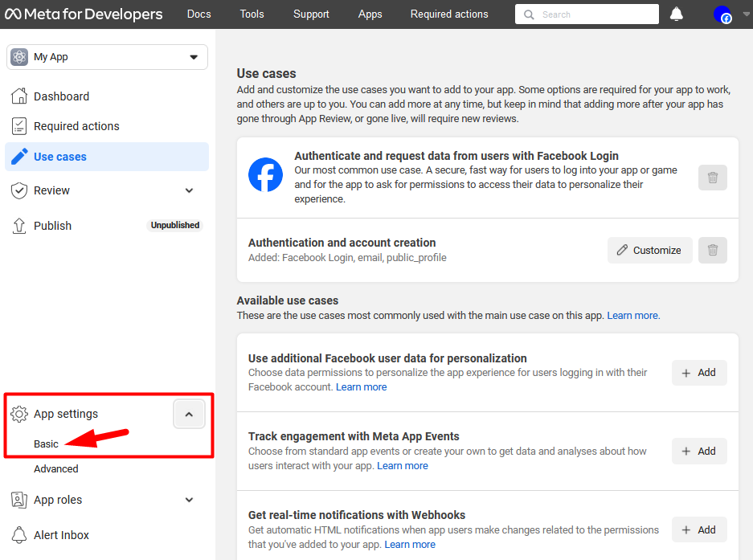Click 'Added: Facebook Login, email, public_profile' text
This screenshot has width=753, height=560.
click(x=347, y=258)
